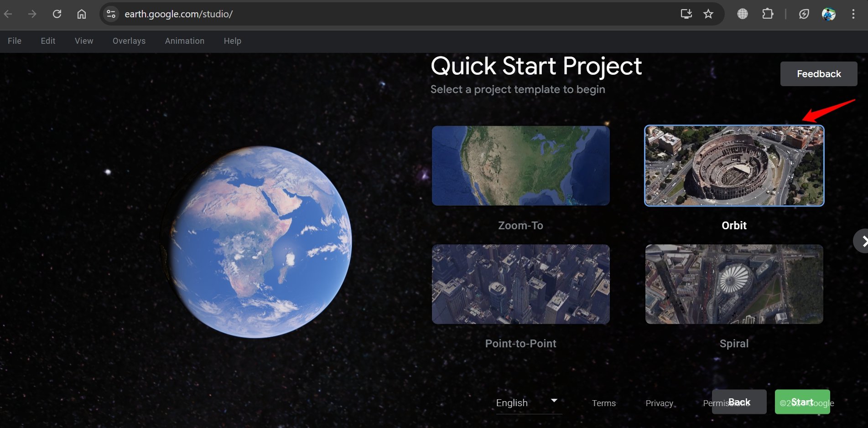Open the Terms link
The width and height of the screenshot is (868, 428).
click(x=604, y=403)
